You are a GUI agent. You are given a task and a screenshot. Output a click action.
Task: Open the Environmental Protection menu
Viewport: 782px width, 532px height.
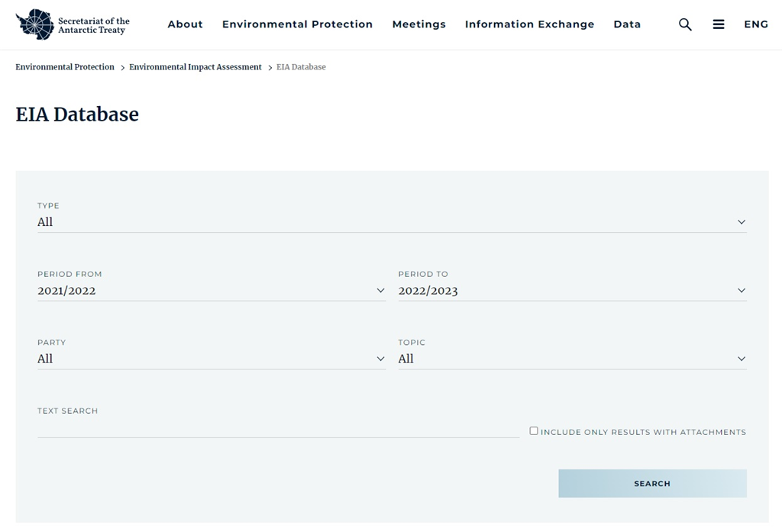[x=297, y=24]
